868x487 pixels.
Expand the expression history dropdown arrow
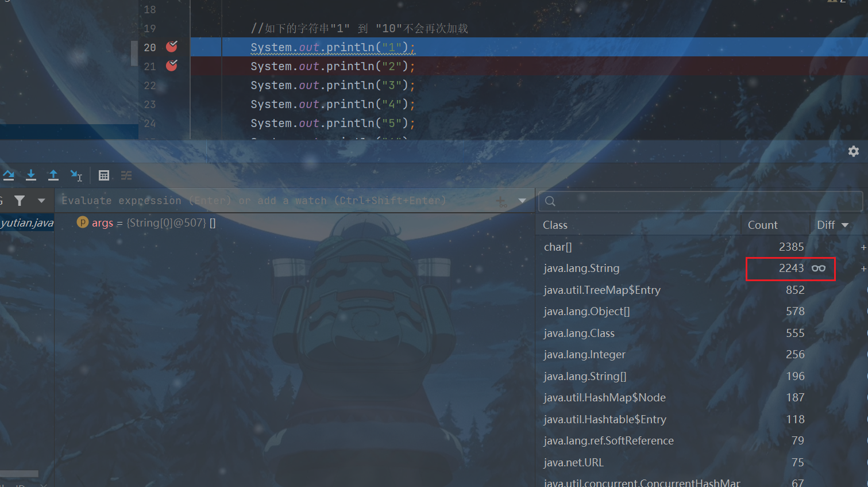tap(522, 201)
